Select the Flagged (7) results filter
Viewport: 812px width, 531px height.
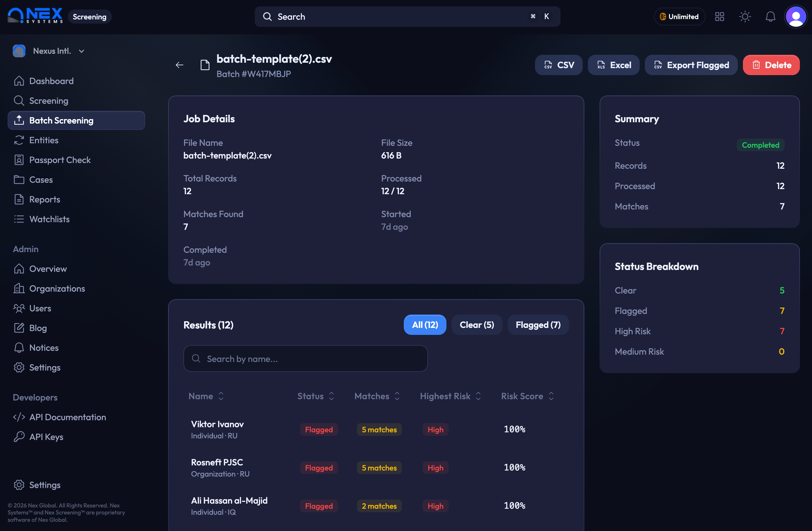(538, 325)
